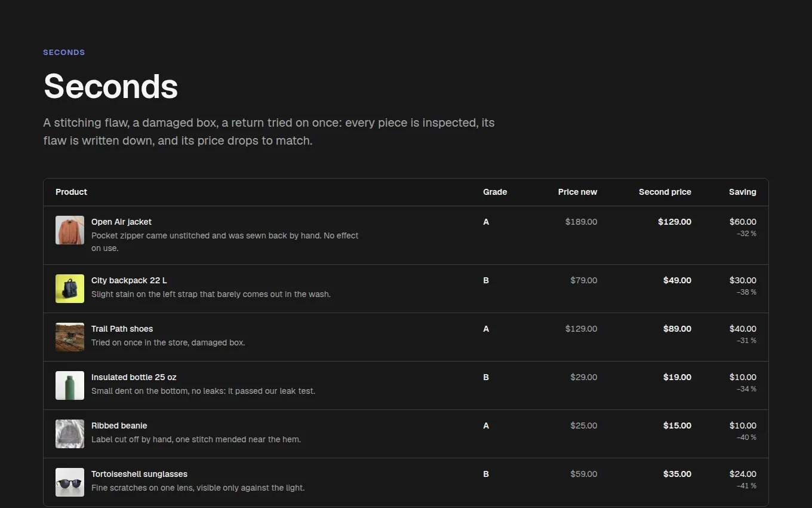Click the $24.00 saving amount
The height and width of the screenshot is (508, 812).
743,474
